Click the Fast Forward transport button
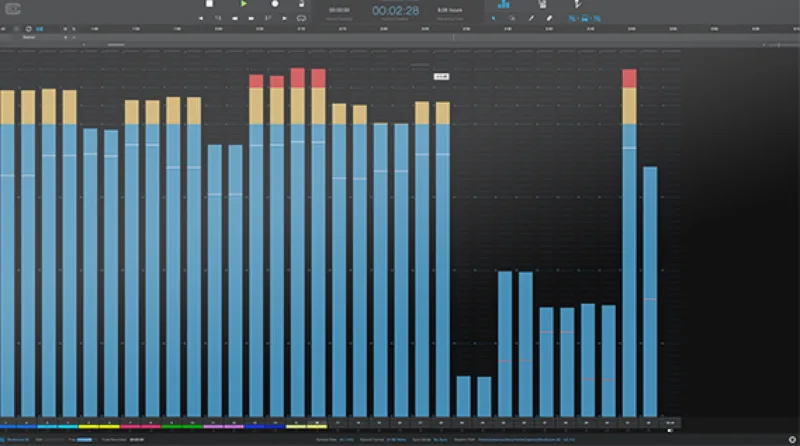Viewport: 800px width, 446px height. pyautogui.click(x=251, y=18)
